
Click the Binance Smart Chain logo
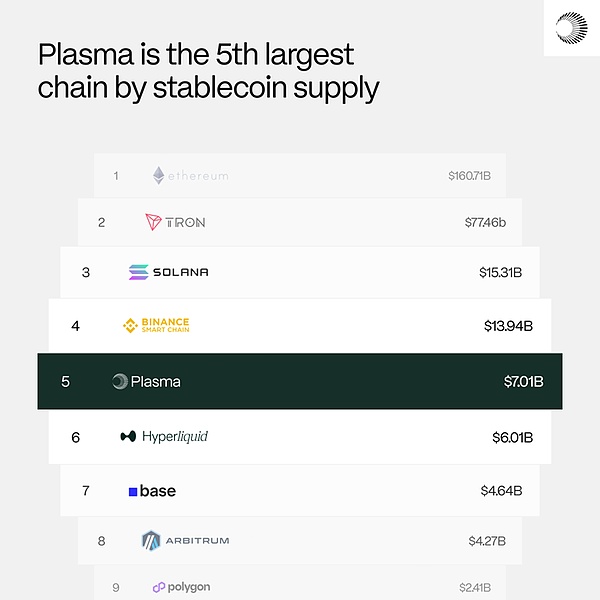(129, 325)
